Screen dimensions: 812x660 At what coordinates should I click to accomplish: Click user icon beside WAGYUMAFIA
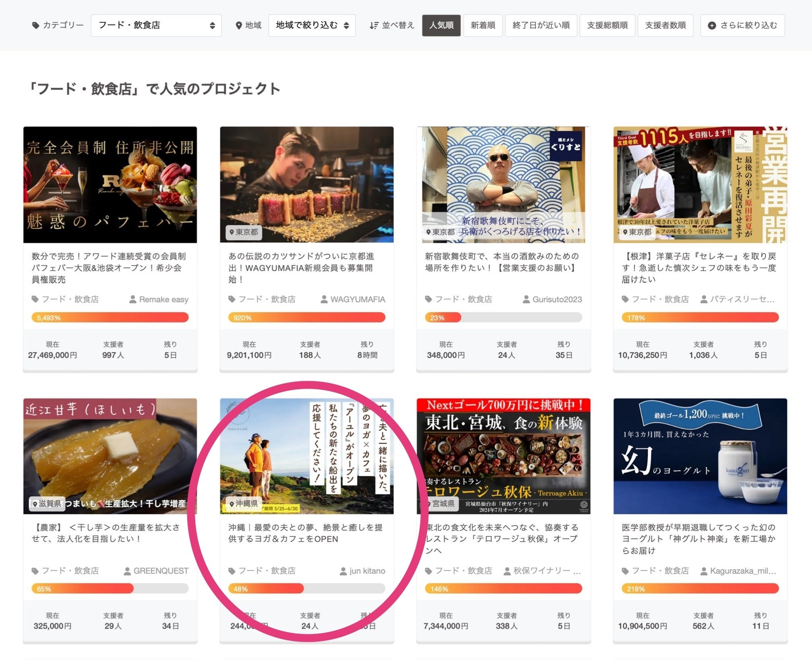click(324, 299)
